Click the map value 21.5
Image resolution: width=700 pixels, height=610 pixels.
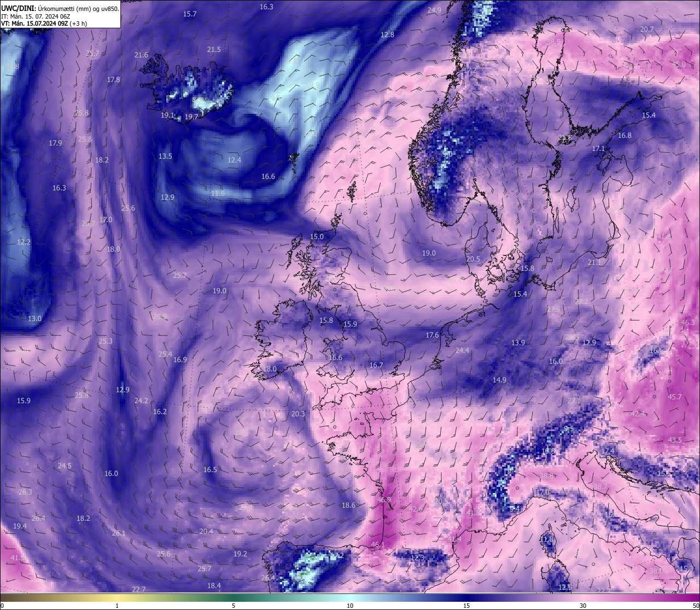pos(214,49)
